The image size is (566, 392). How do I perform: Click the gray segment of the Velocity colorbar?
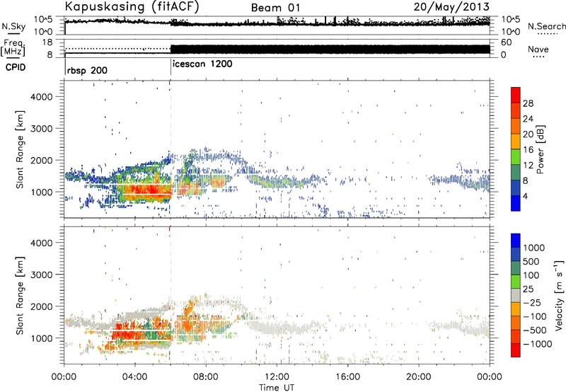click(516, 295)
